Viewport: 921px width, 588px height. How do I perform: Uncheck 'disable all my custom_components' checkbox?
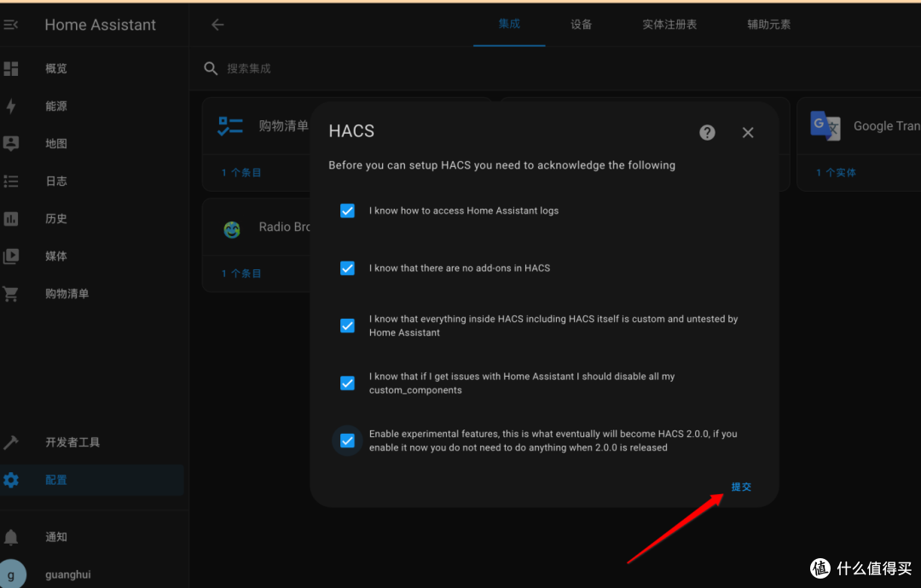coord(347,383)
